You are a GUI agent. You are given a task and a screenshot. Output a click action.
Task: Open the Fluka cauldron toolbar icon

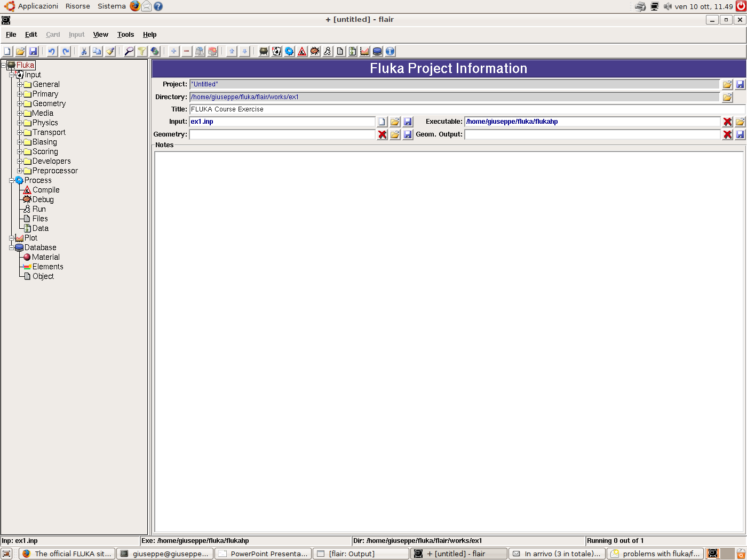pos(264,51)
